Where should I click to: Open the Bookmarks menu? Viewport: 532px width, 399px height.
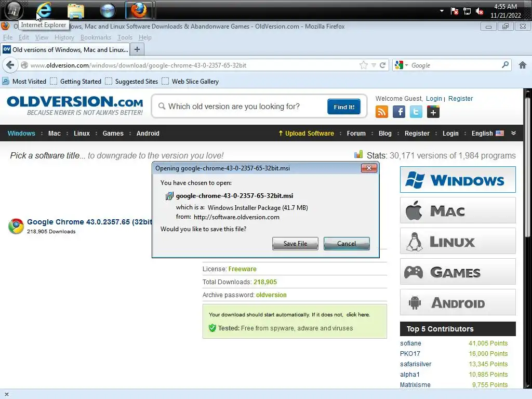tap(96, 37)
